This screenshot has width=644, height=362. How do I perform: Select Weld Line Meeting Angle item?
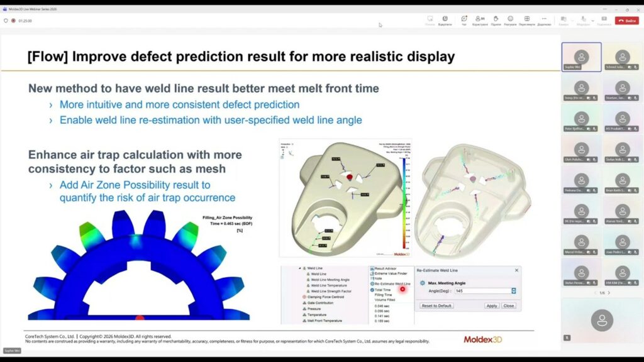click(x=331, y=280)
